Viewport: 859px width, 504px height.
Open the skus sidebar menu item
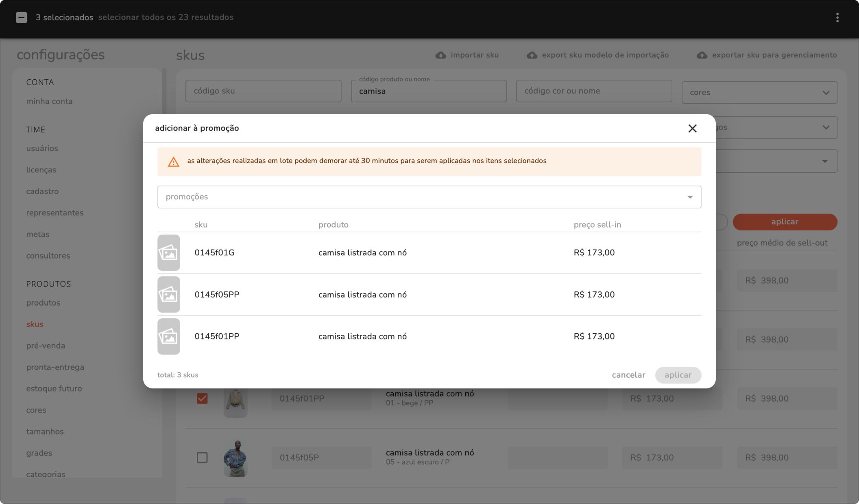click(x=35, y=324)
